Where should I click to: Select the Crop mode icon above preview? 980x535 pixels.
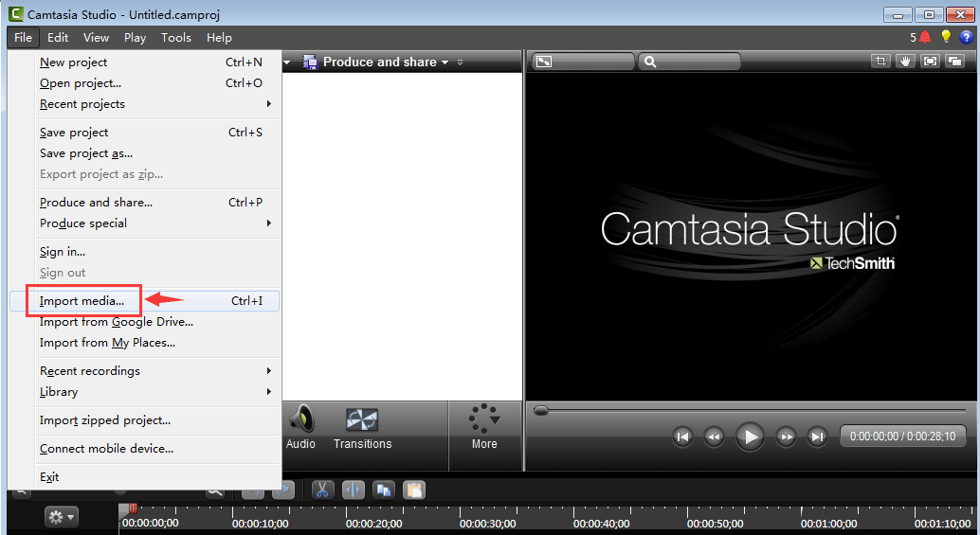click(x=880, y=62)
